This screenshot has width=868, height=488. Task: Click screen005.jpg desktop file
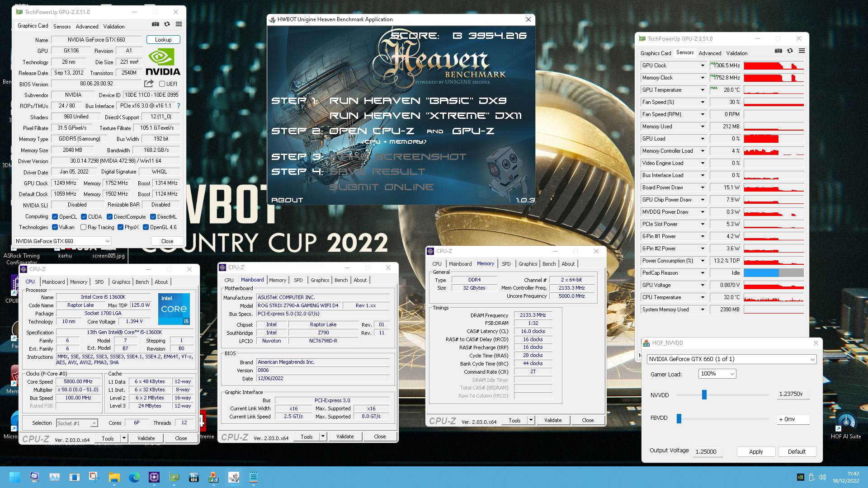click(x=108, y=255)
